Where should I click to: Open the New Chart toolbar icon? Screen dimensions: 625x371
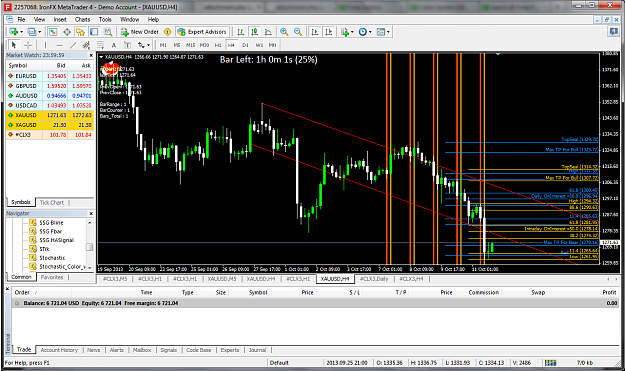coord(14,32)
